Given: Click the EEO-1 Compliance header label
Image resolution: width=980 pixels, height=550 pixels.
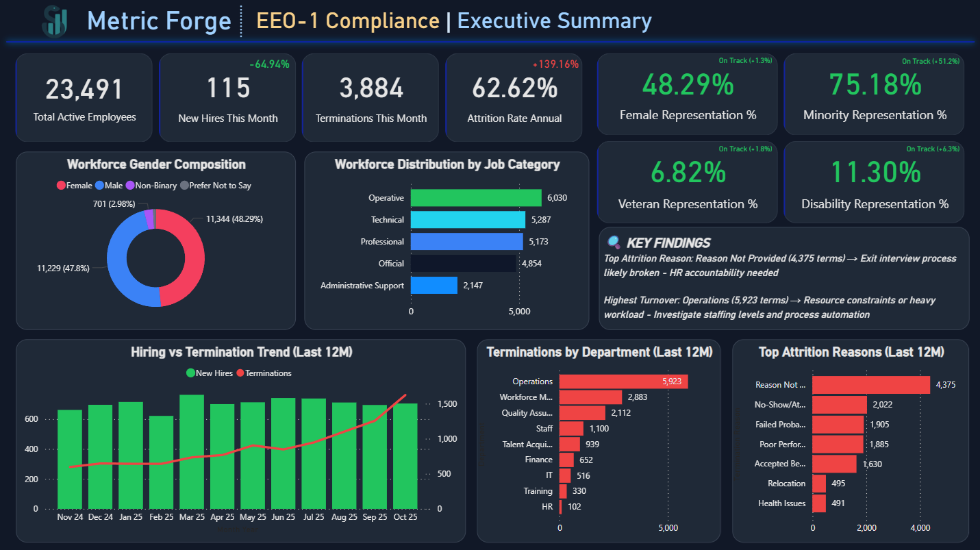Looking at the screenshot, I should point(348,21).
